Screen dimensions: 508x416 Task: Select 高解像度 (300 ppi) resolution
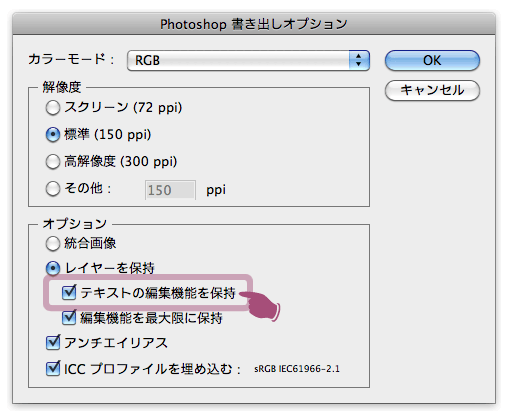pos(53,162)
